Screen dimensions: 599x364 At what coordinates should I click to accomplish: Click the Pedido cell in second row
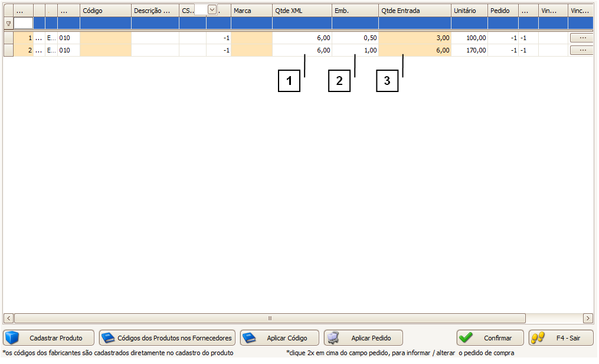[503, 51]
